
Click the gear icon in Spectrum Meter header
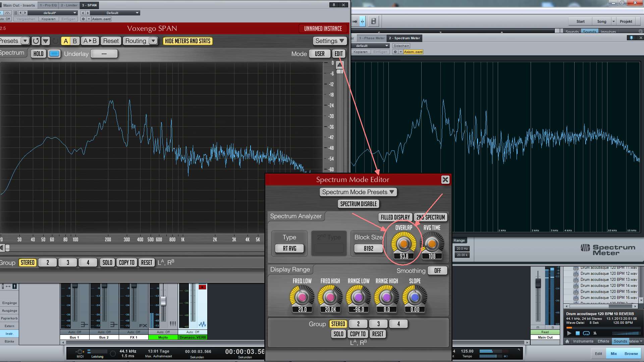[395, 52]
